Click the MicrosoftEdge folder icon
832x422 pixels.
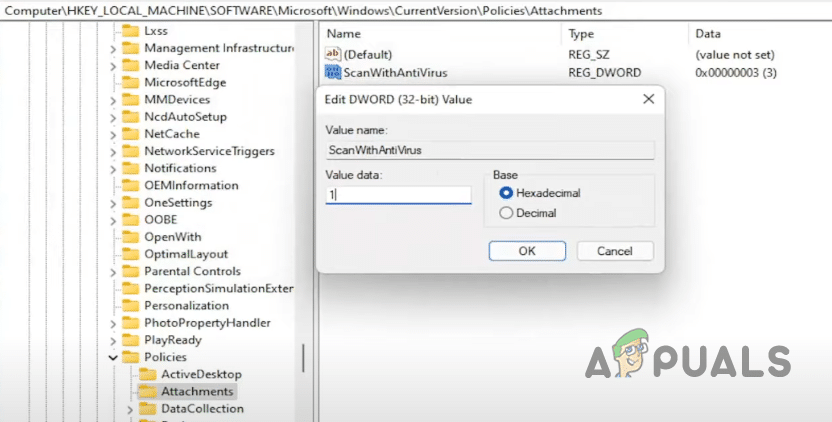click(x=130, y=82)
